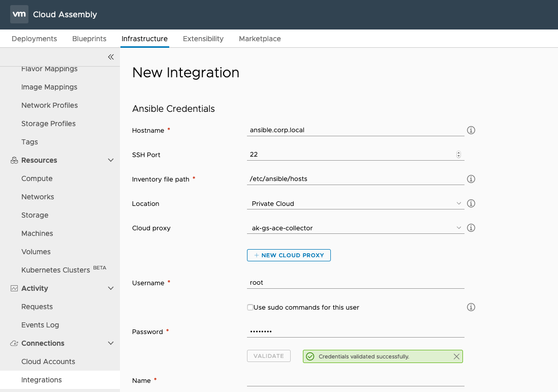Open the Marketplace tab
The image size is (558, 392).
click(x=260, y=39)
